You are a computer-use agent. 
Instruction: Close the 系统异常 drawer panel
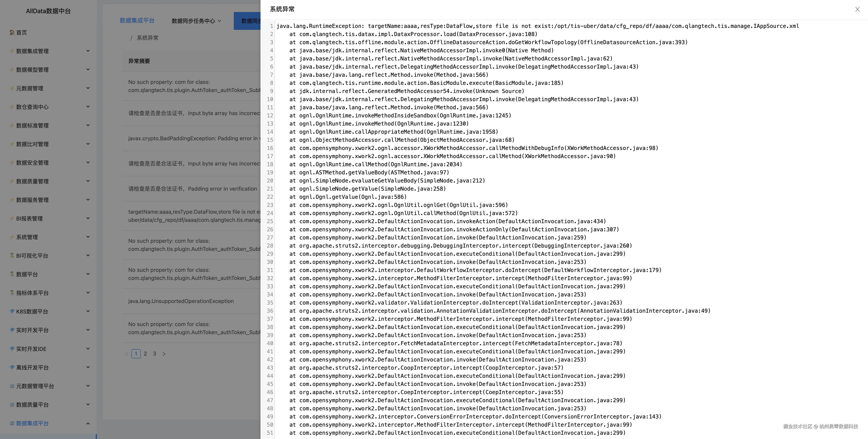[x=857, y=9]
